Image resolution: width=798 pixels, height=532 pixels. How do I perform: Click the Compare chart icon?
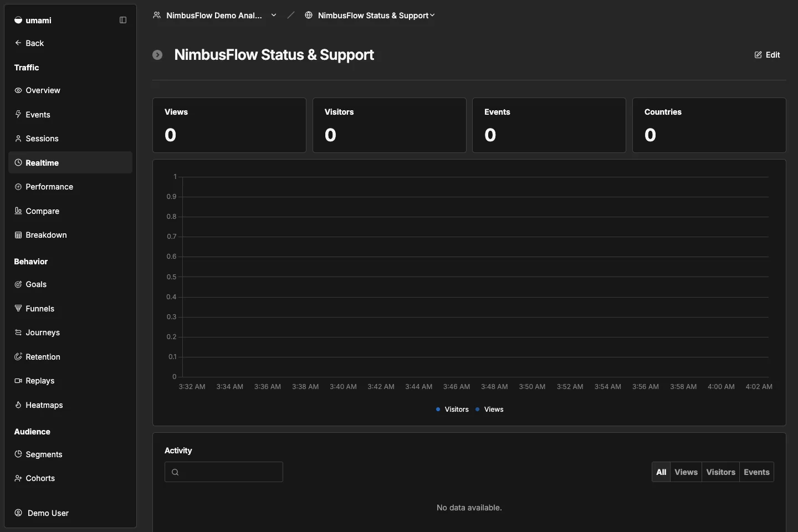click(18, 211)
